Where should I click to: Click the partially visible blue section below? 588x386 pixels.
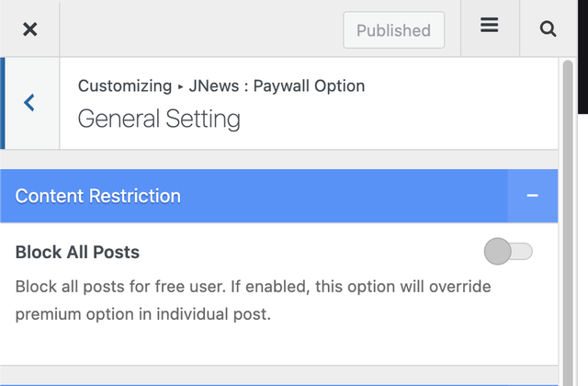click(x=279, y=385)
